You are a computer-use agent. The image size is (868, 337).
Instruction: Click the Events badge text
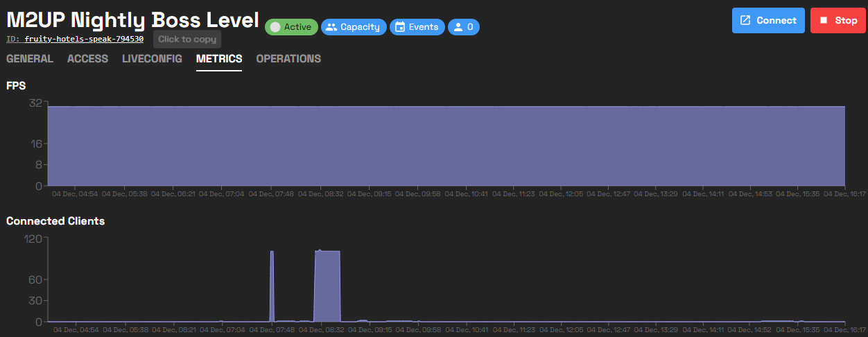[424, 27]
